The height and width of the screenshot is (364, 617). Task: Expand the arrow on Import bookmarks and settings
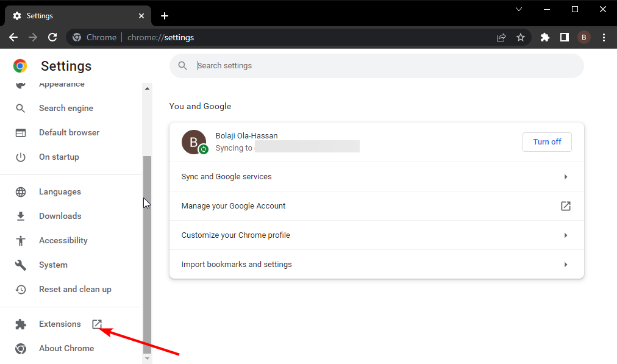(565, 265)
